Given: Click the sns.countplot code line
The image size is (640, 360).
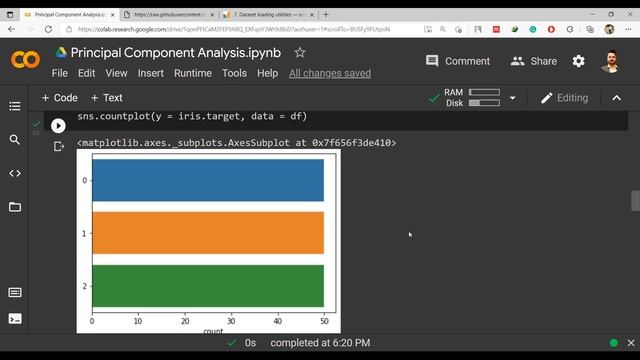Looking at the screenshot, I should [x=192, y=116].
